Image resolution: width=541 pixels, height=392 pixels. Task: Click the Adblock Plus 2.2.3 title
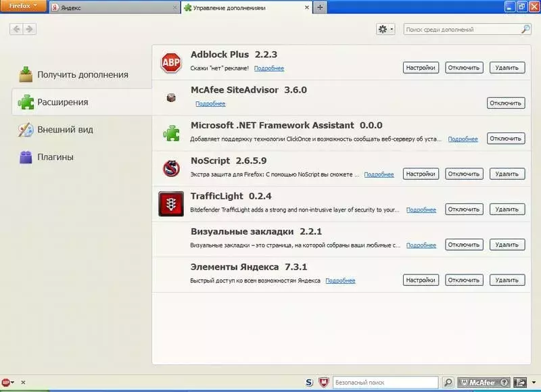[x=233, y=55]
